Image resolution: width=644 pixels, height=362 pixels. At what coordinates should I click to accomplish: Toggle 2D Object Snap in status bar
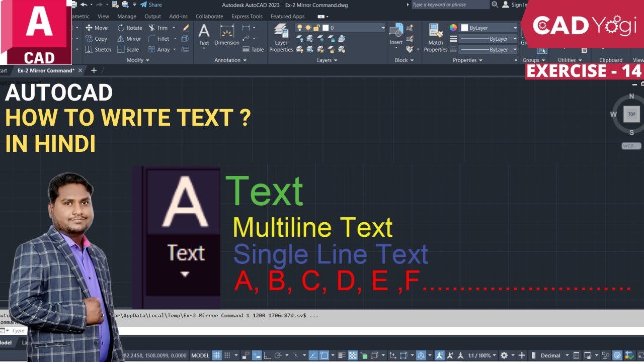324,355
